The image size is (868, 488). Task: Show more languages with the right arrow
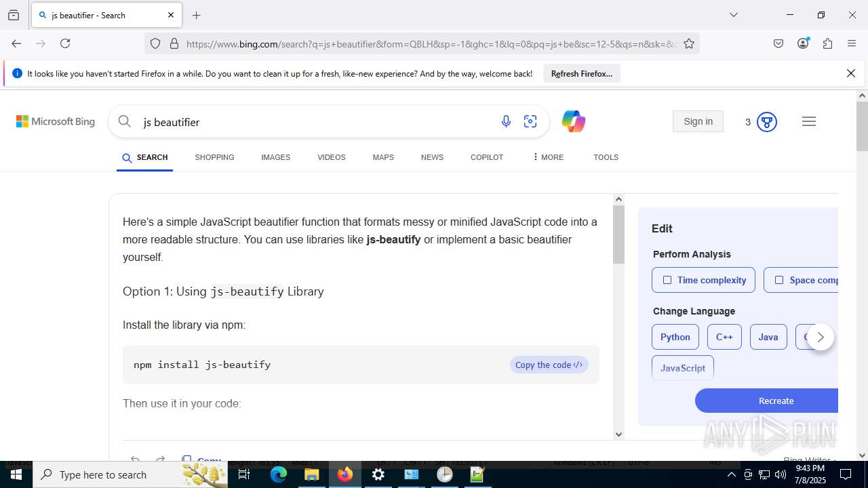821,337
